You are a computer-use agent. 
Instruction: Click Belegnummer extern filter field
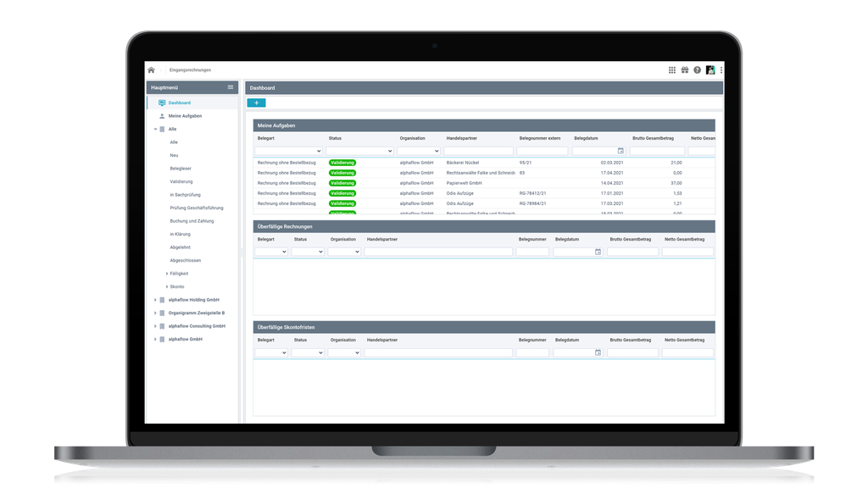[x=542, y=151]
